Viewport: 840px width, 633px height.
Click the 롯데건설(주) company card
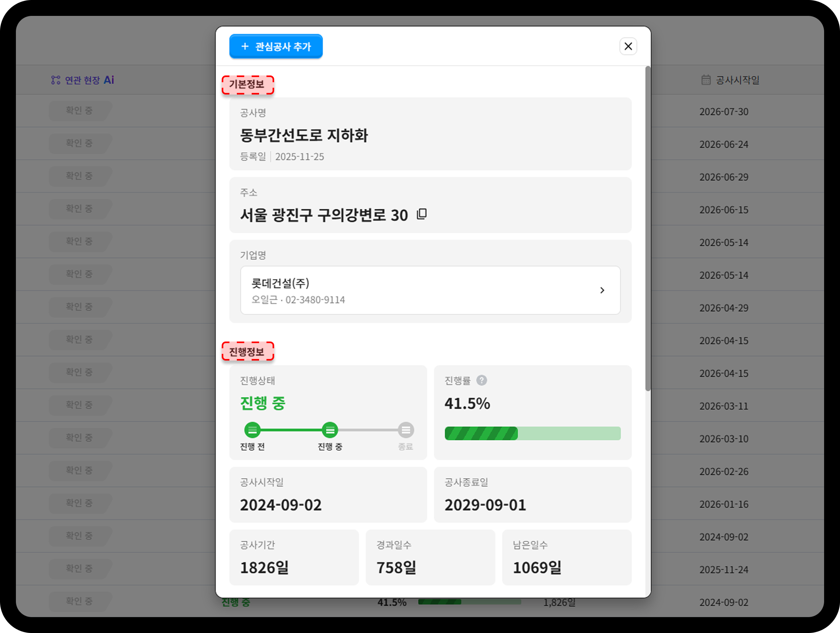coord(430,290)
